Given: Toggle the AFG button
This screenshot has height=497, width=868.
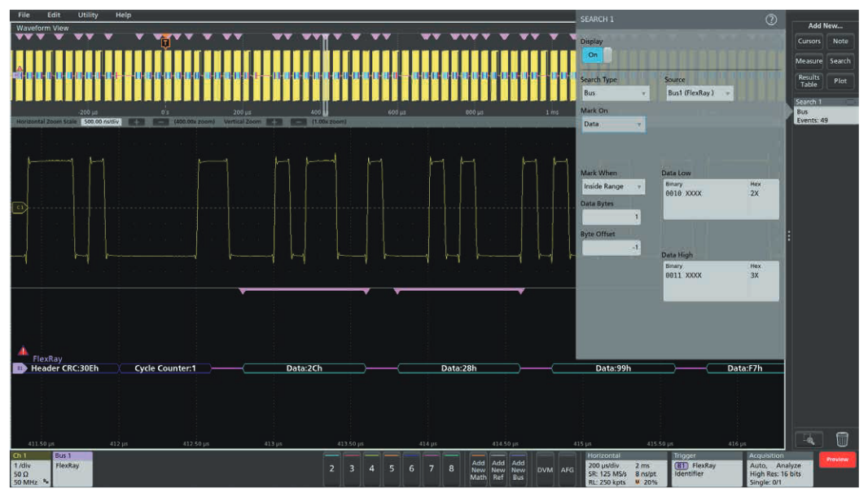Looking at the screenshot, I should 568,469.
